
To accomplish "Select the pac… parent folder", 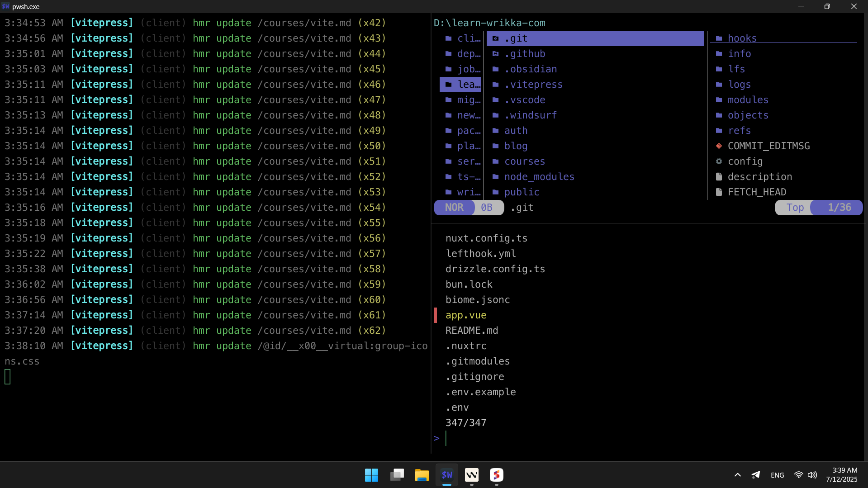I will pyautogui.click(x=460, y=131).
